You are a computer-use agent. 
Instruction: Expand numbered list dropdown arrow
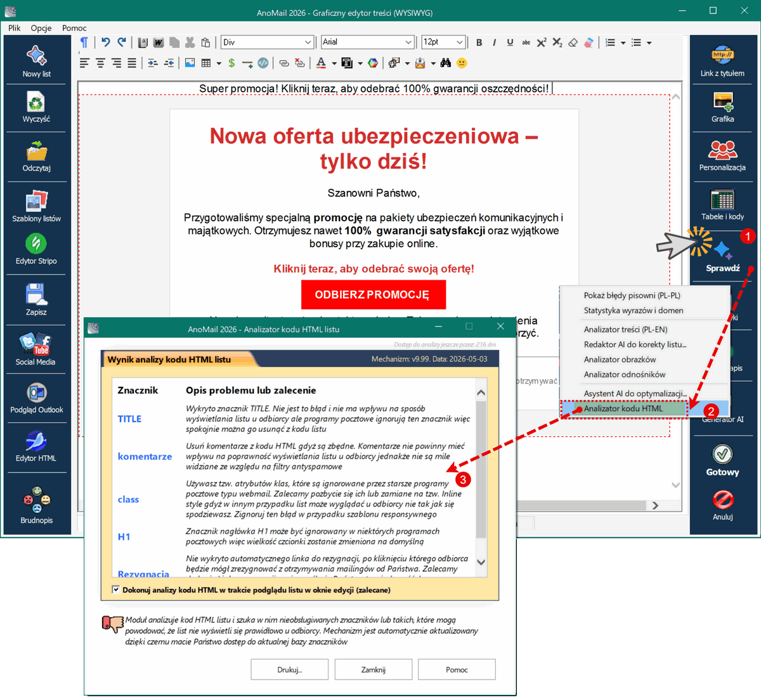tap(623, 42)
